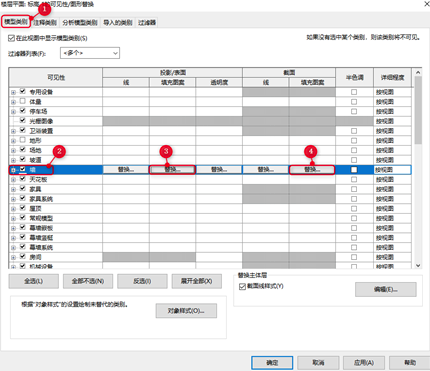The height and width of the screenshot is (371, 430).
Task: Enable halftone for 天花板 row
Action: click(354, 179)
